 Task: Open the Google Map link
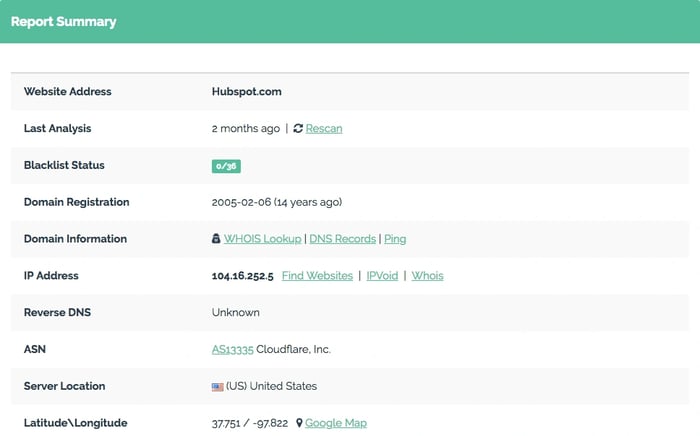point(336,423)
